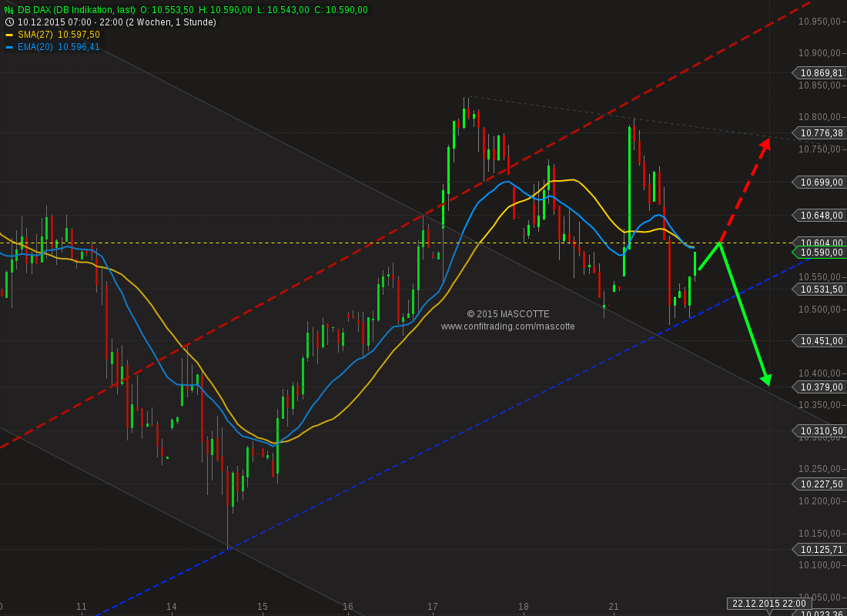847x616 pixels.
Task: Click the blue EMA(20) legend dash
Action: click(x=9, y=47)
